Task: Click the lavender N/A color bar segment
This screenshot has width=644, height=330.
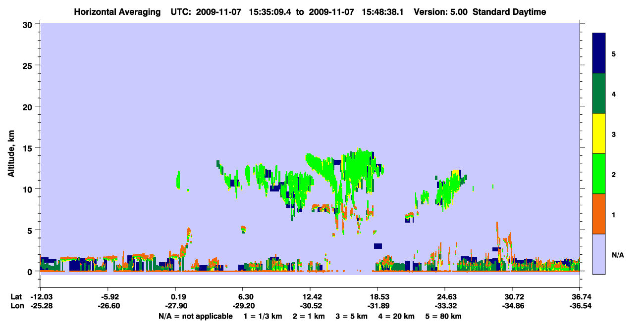Action: pos(599,254)
